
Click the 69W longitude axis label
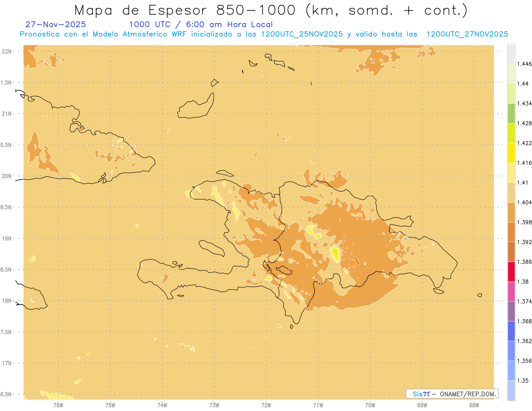(x=422, y=405)
